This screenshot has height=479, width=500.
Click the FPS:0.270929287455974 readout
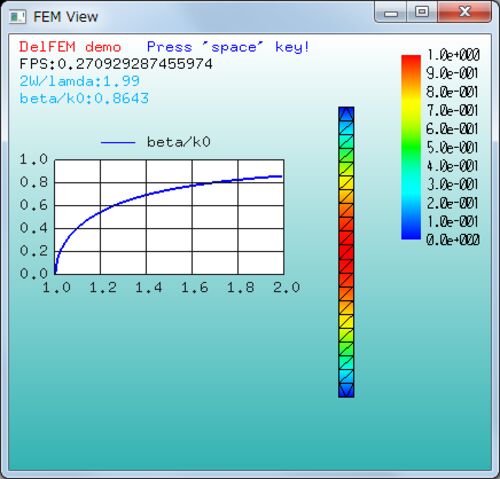[116, 64]
